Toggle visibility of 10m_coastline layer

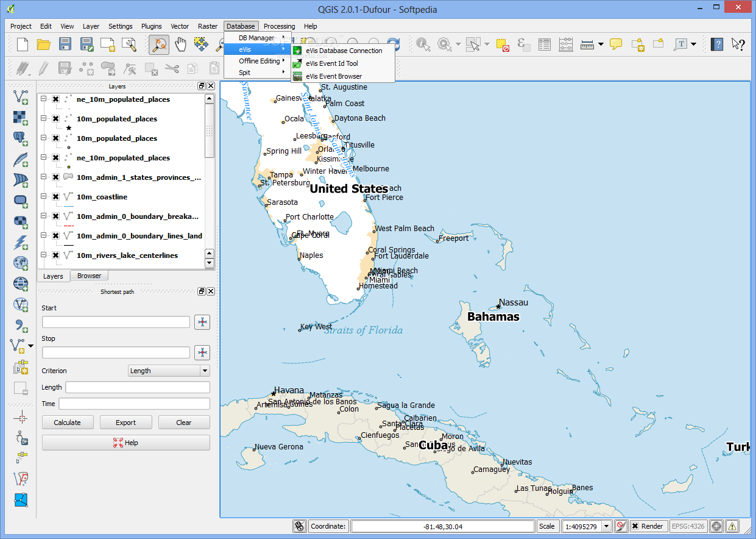pyautogui.click(x=55, y=197)
